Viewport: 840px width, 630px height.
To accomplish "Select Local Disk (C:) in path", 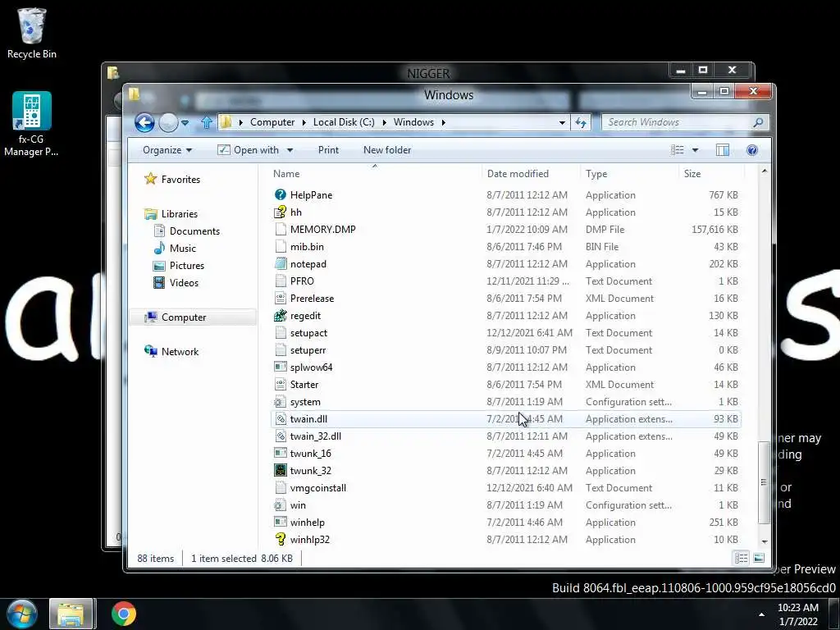I will (x=344, y=122).
